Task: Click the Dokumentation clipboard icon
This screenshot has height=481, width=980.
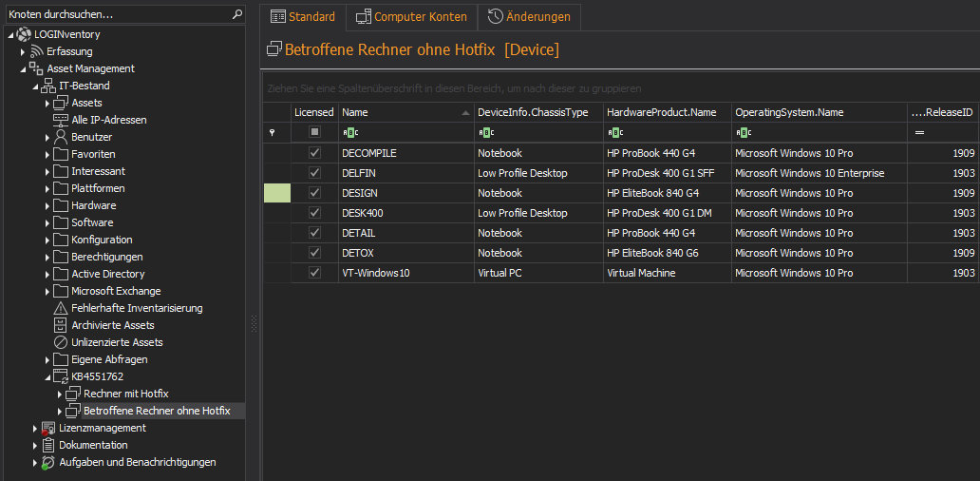Action: (48, 445)
